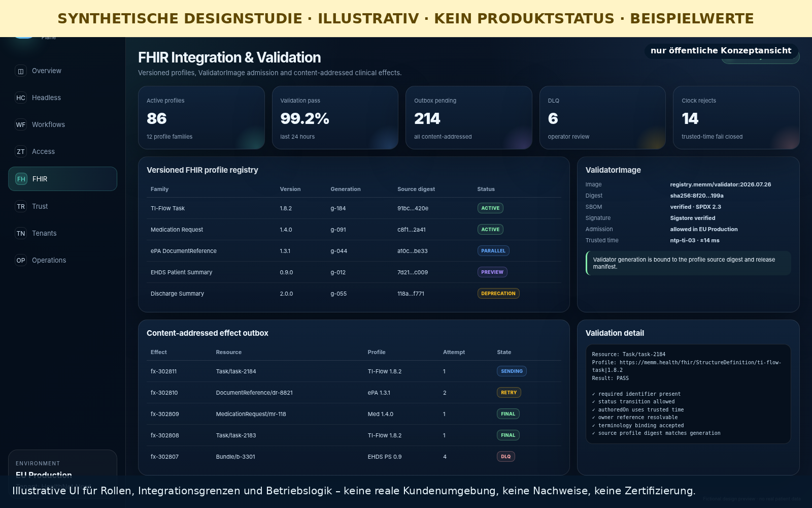Click the Status column header
Viewport: 812px width, 508px height.
point(486,189)
